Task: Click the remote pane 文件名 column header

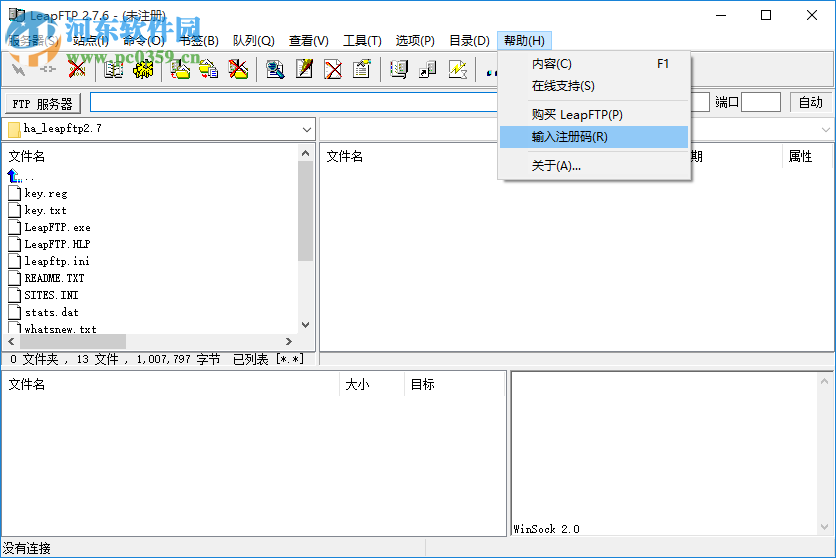Action: click(344, 156)
